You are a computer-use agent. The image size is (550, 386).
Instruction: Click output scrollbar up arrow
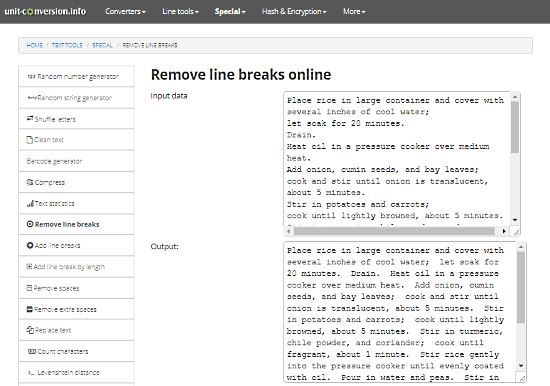point(521,247)
